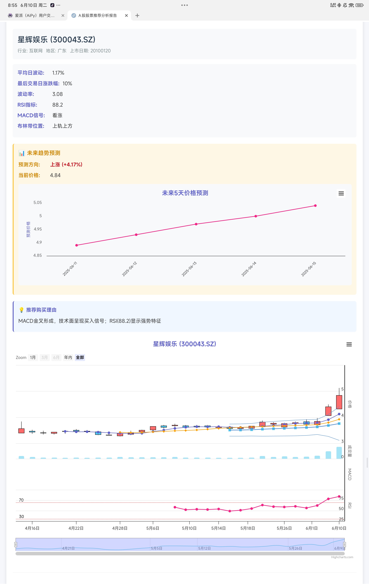The width and height of the screenshot is (369, 588).
Task: Click the chart title 未来5天价格预测
Action: tap(185, 193)
